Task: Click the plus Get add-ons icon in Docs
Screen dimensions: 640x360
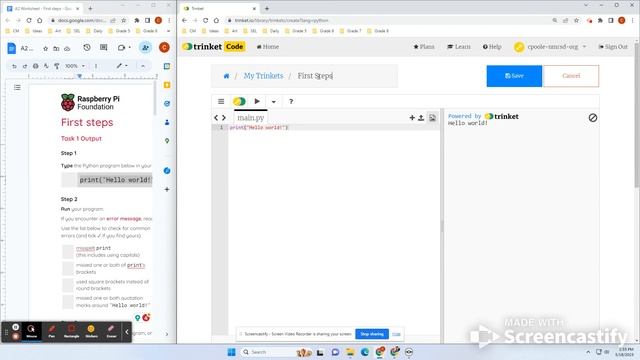Action: 167,189
